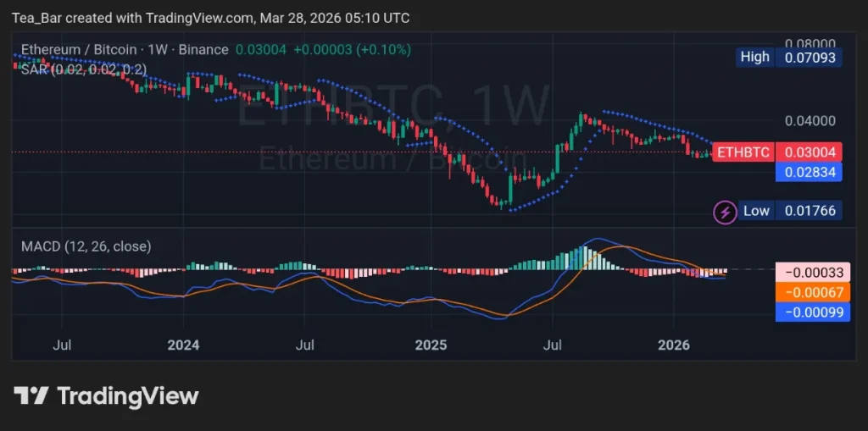Click the TradingView logo icon at bottom

point(31,395)
